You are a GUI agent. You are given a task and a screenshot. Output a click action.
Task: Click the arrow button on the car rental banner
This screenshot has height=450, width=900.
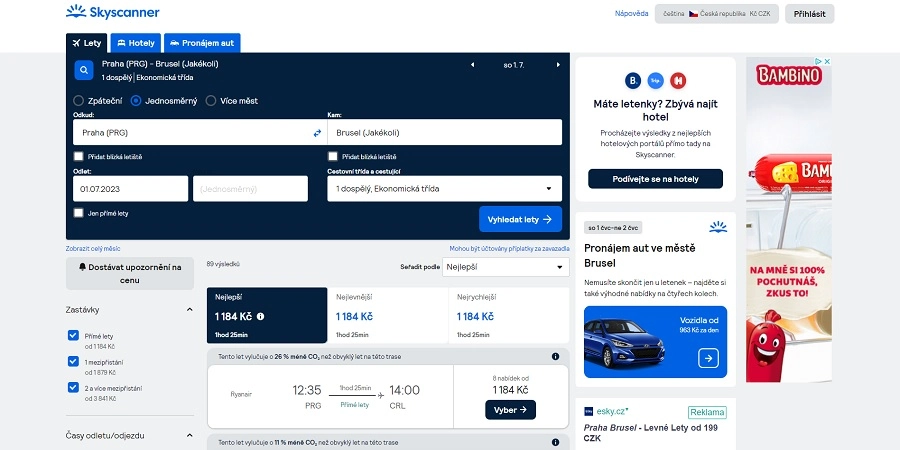coord(708,358)
